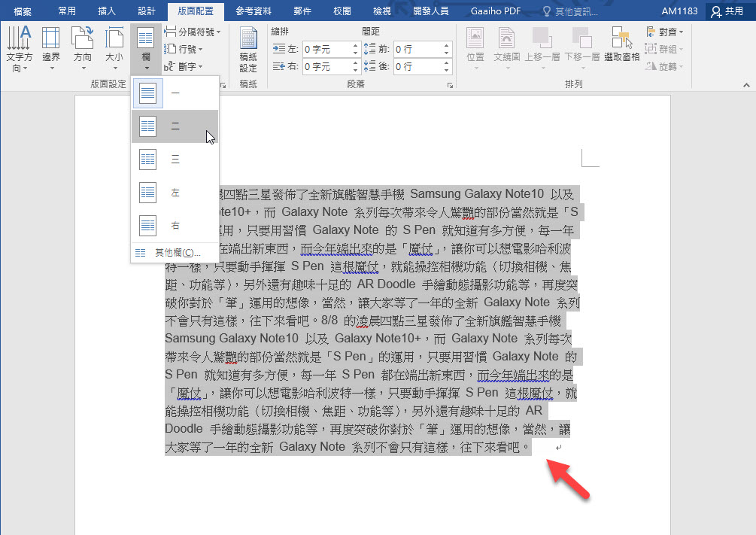Open the 分隔符號 breaks menu
Screen dimensions: 756x535
[193, 32]
